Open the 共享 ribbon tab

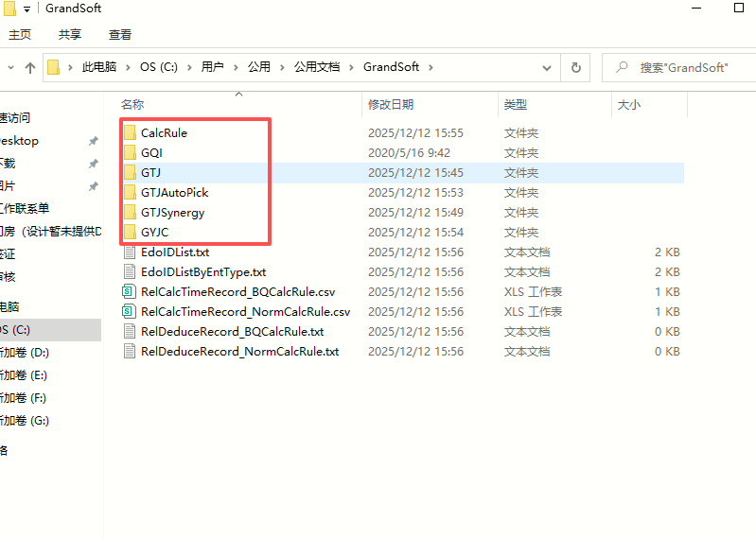click(70, 35)
